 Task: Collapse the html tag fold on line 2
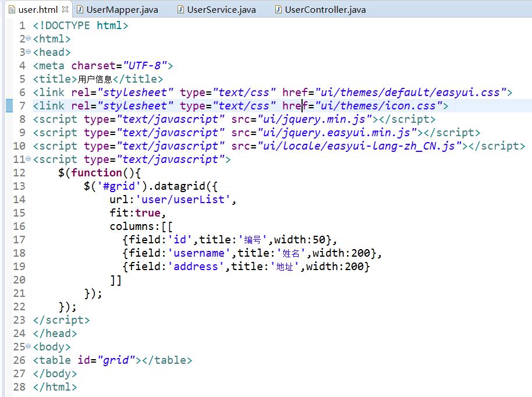(28, 38)
